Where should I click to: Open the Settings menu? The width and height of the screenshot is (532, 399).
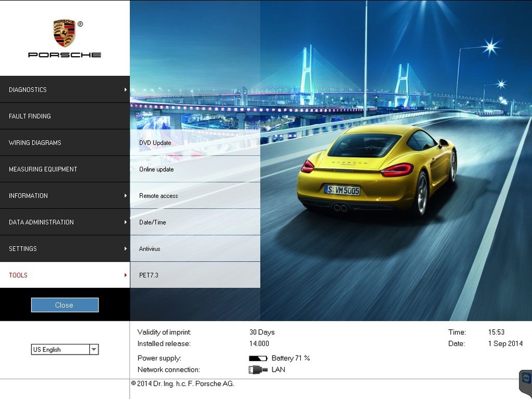[x=65, y=249]
